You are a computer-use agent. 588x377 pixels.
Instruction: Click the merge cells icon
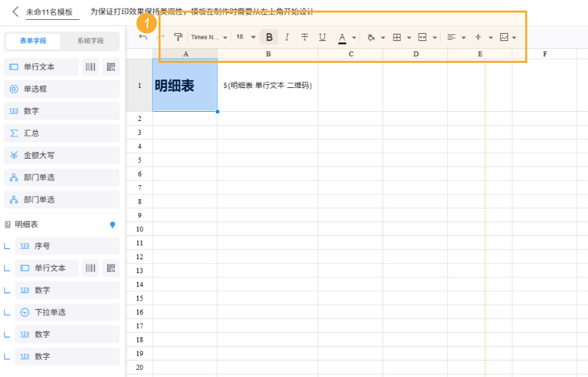pyautogui.click(x=422, y=37)
